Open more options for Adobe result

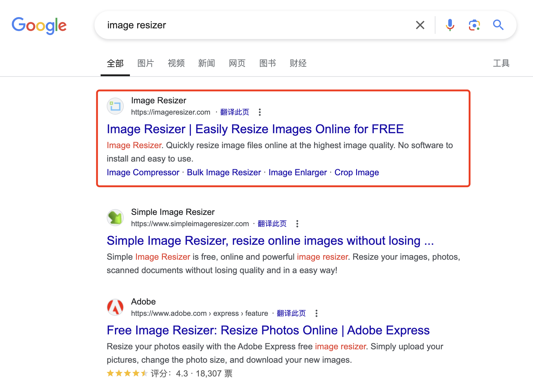(x=317, y=313)
